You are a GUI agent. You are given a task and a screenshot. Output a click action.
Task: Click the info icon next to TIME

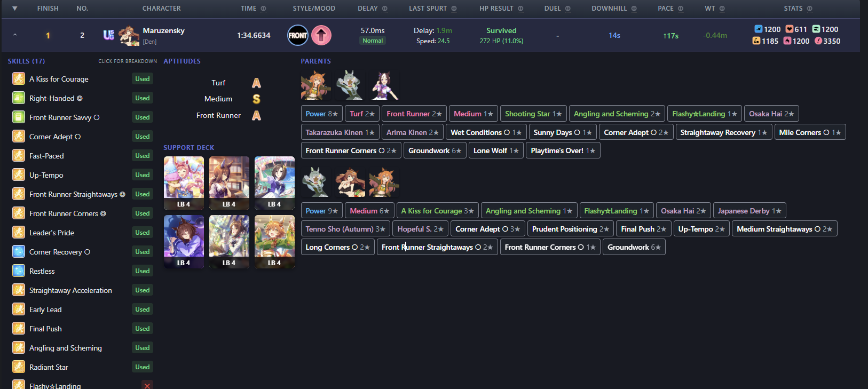coord(263,9)
